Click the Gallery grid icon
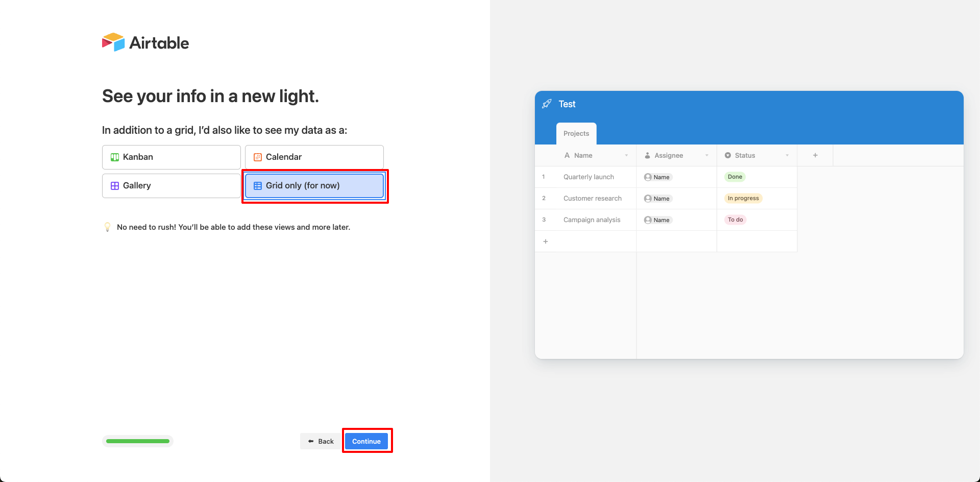The width and height of the screenshot is (980, 482). click(x=115, y=186)
